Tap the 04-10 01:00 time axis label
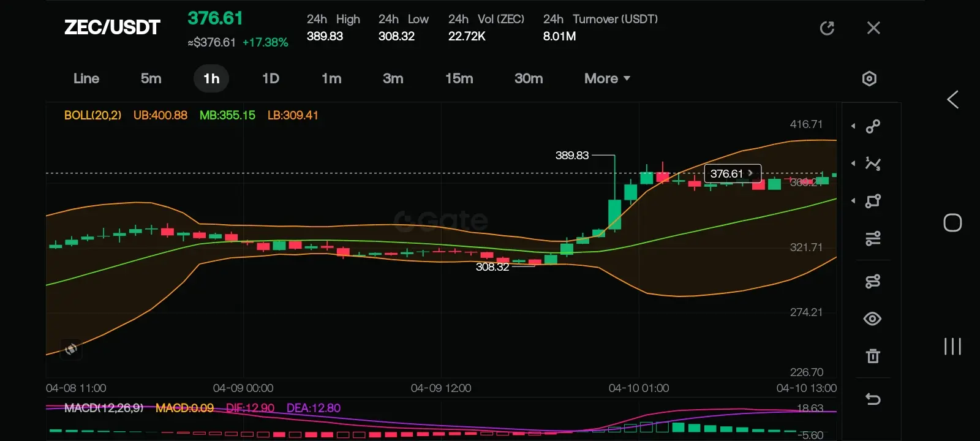The height and width of the screenshot is (441, 980). pos(639,388)
